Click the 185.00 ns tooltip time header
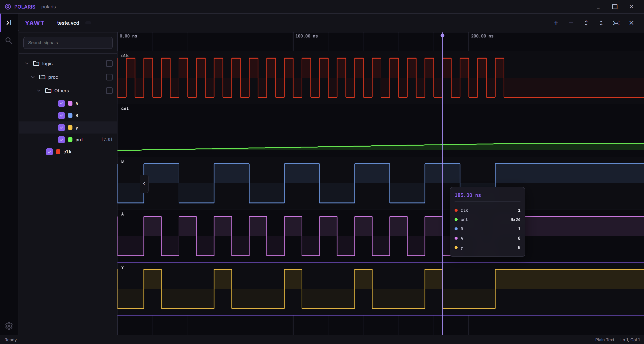The image size is (644, 344). coord(468,195)
